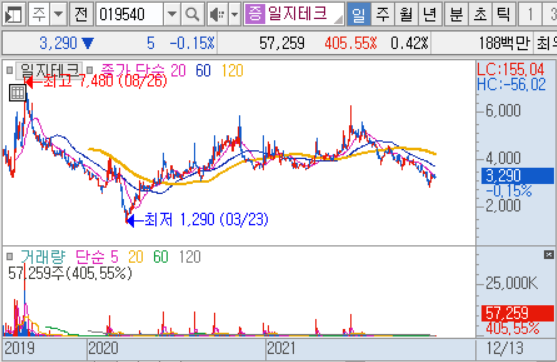Click the chart layout icon at toolbar start

click(13, 15)
